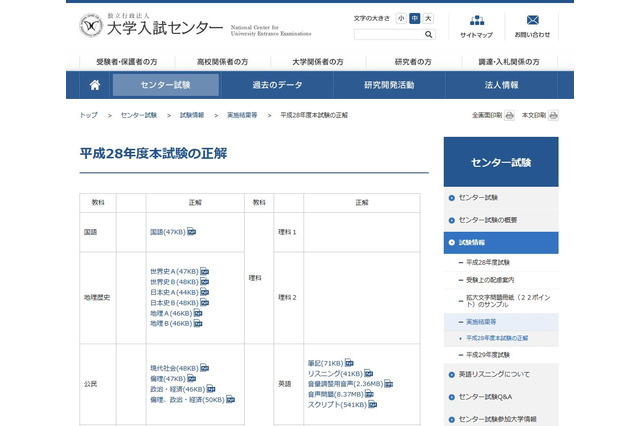Go to 試験情報 breadcrumb link
Image resolution: width=640 pixels, height=426 pixels.
pos(192,115)
